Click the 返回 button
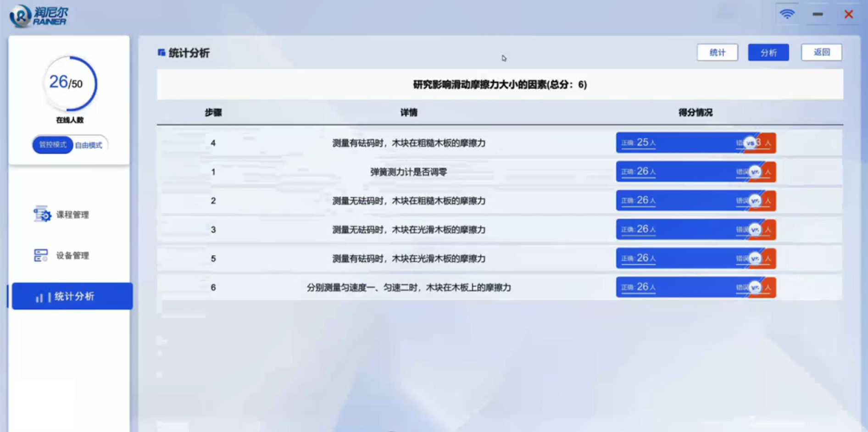The width and height of the screenshot is (868, 432). (x=821, y=52)
